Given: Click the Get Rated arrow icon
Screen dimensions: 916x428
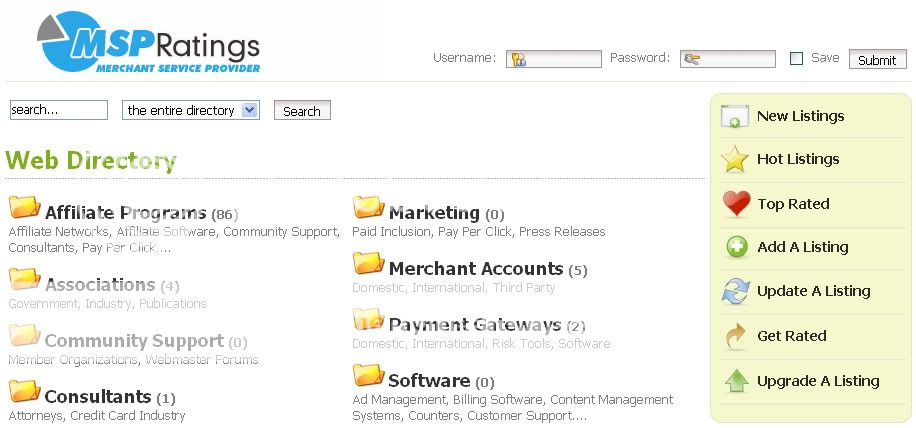Looking at the screenshot, I should (735, 336).
